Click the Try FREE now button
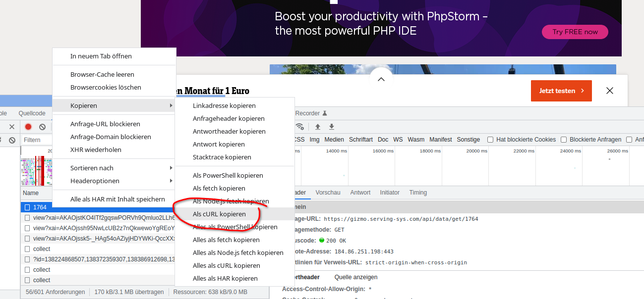Viewport: 644px width, 299px height. (x=575, y=32)
